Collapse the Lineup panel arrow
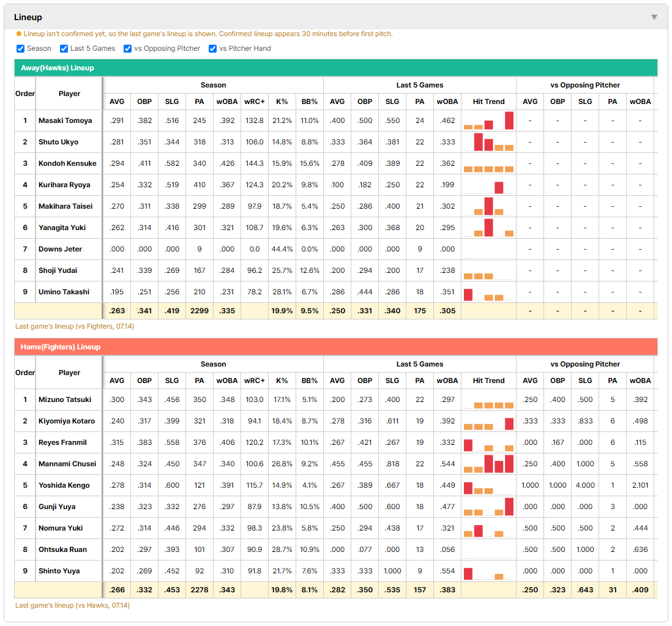Screen dimensions: 672x626 coord(654,17)
